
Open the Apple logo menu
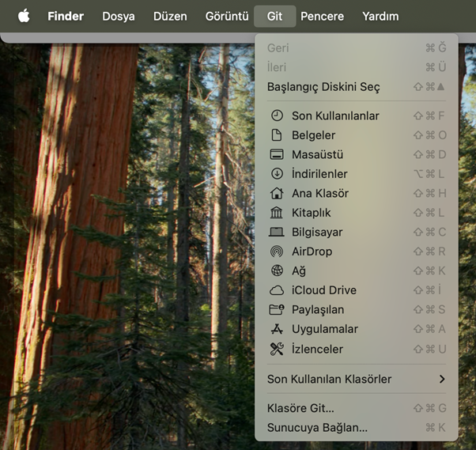(24, 16)
